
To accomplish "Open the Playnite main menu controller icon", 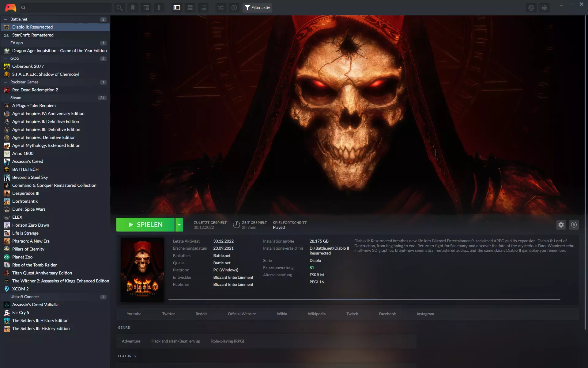I will pyautogui.click(x=11, y=7).
